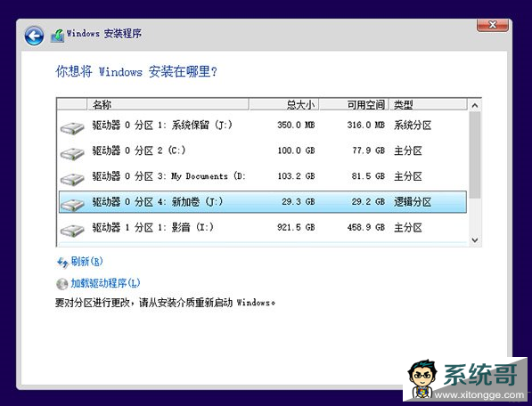Click free space 81.5 GB
Screen dimensions: 532x406
click(x=368, y=176)
